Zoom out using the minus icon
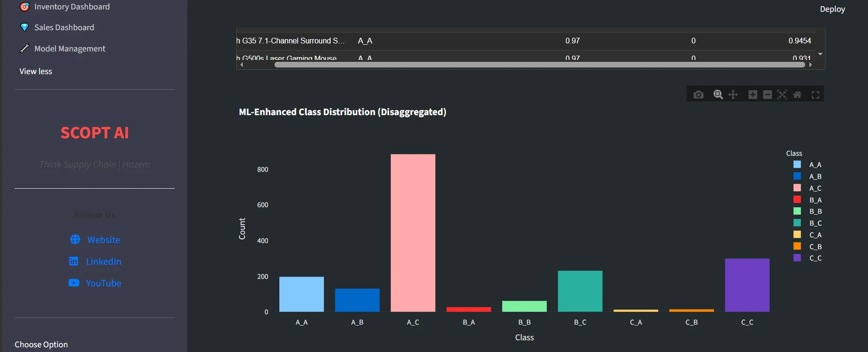This screenshot has width=868, height=352. pyautogui.click(x=767, y=95)
